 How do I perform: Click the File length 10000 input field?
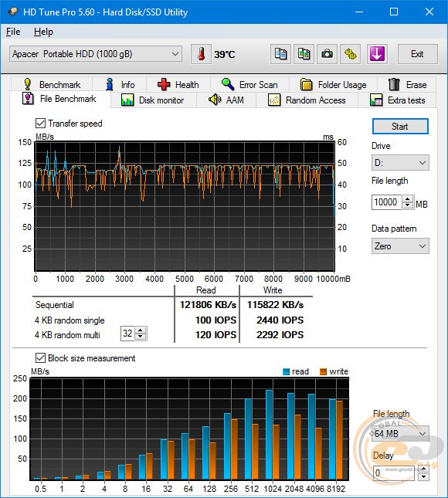pyautogui.click(x=387, y=202)
